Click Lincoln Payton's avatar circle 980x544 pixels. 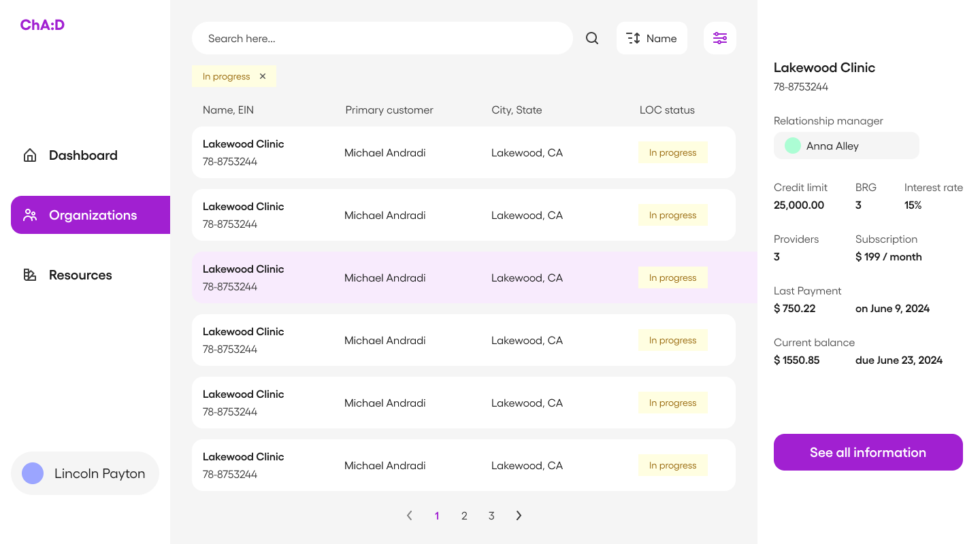(33, 473)
